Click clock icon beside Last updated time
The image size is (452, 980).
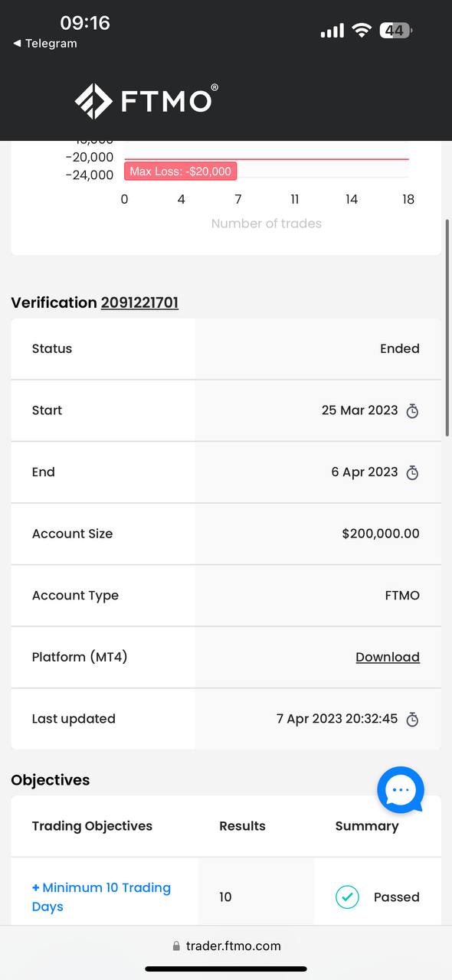click(412, 720)
